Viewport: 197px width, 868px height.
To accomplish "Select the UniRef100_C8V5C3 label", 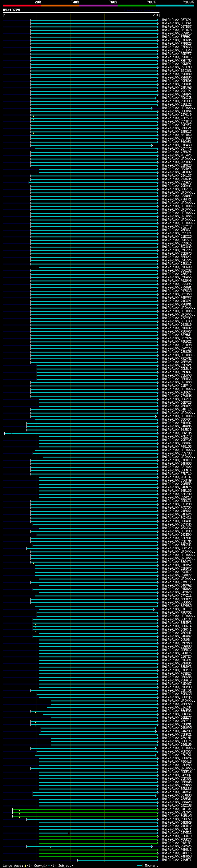I will [177, 833].
